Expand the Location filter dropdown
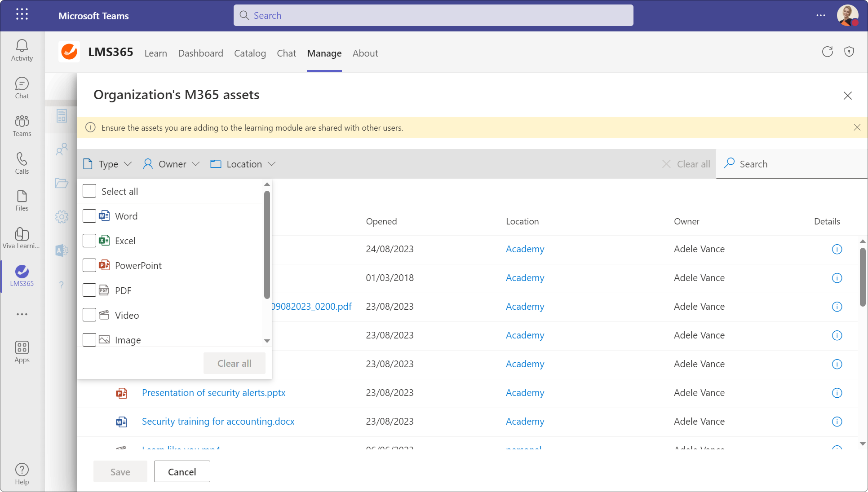This screenshot has height=492, width=868. 243,164
